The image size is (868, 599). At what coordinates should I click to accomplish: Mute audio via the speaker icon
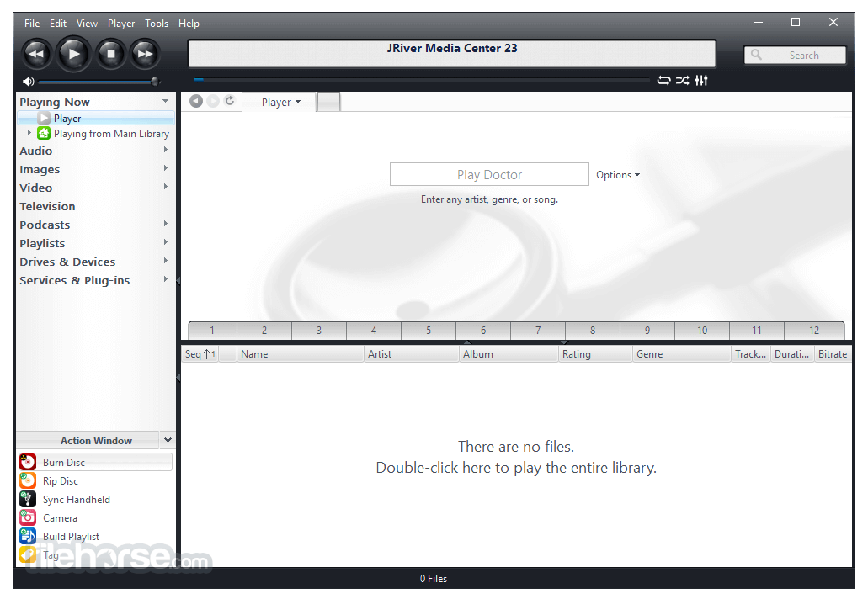[x=28, y=82]
